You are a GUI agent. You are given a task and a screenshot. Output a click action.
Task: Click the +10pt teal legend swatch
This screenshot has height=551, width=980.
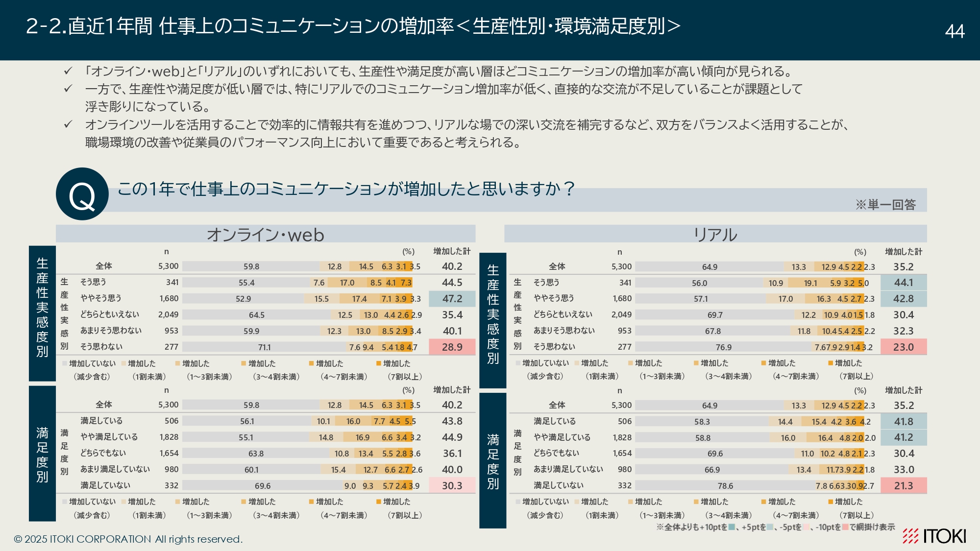tap(732, 527)
